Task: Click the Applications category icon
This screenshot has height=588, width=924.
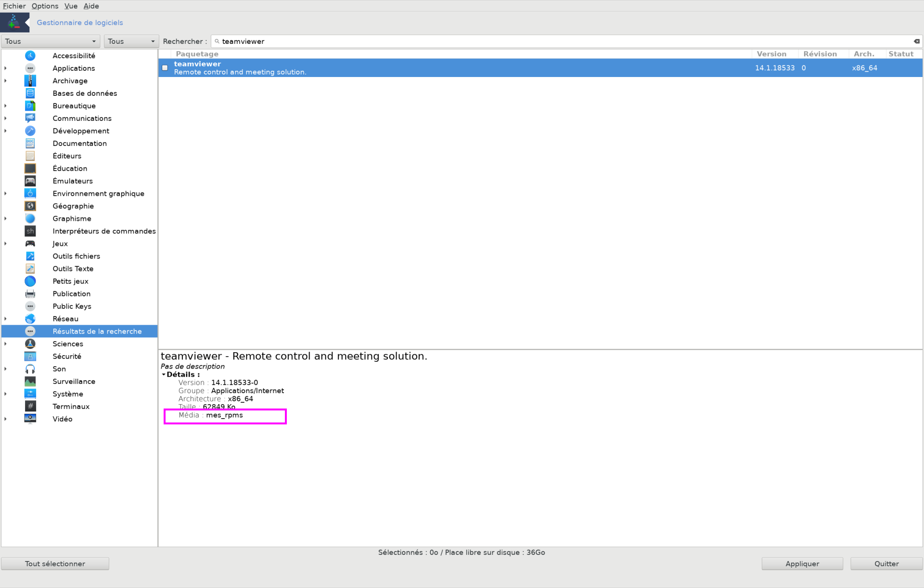Action: click(30, 68)
